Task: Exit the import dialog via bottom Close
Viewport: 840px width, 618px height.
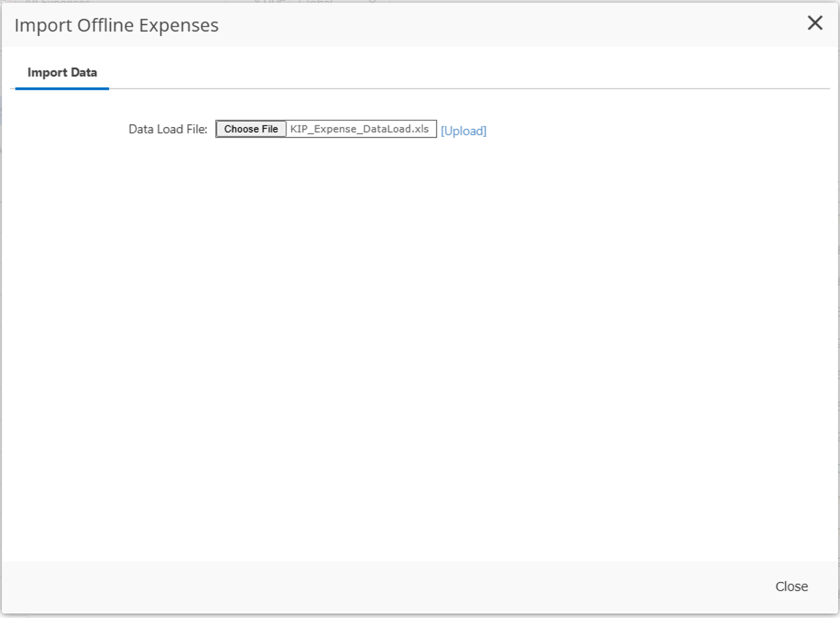Action: point(791,586)
